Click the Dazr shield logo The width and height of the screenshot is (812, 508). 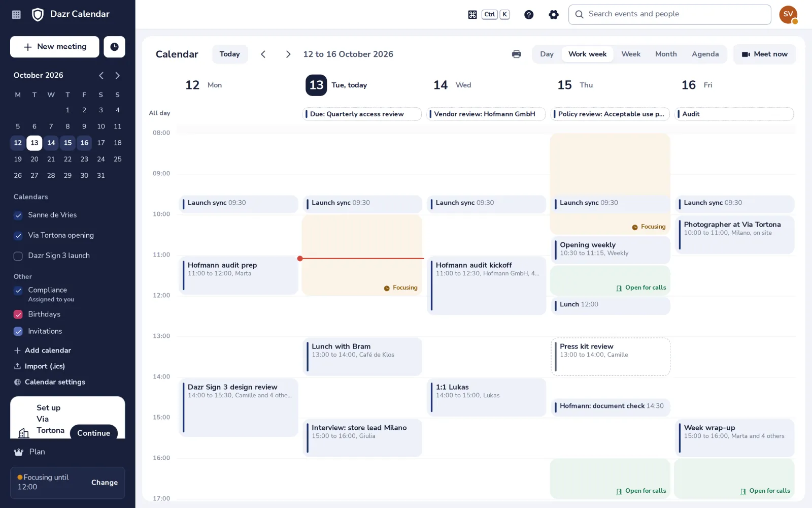(x=38, y=14)
